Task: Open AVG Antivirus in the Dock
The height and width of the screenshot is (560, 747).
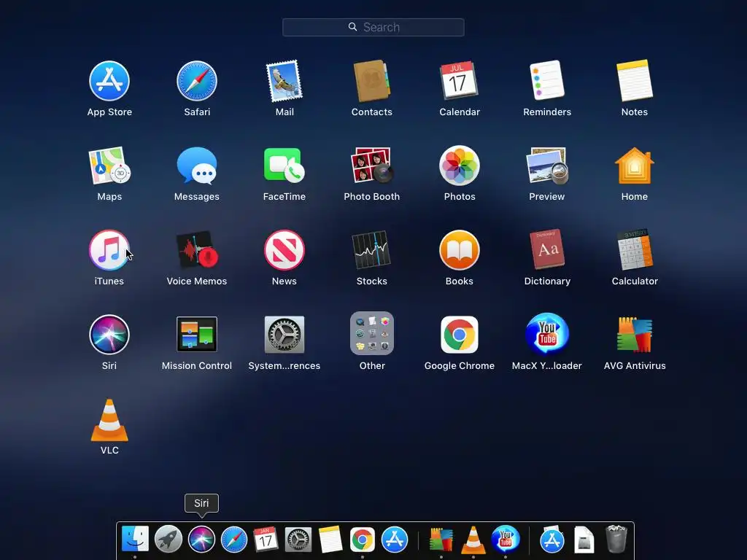Action: point(441,540)
